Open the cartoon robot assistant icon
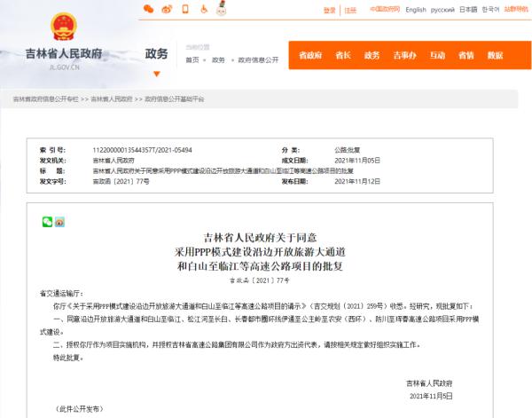Screen dimensions: 532x418 (x=222, y=8)
